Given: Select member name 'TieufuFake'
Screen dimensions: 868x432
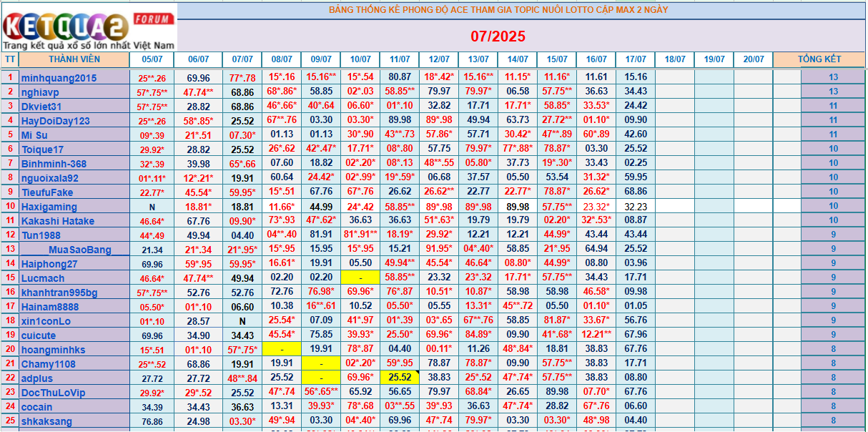Looking at the screenshot, I should pos(47,192).
